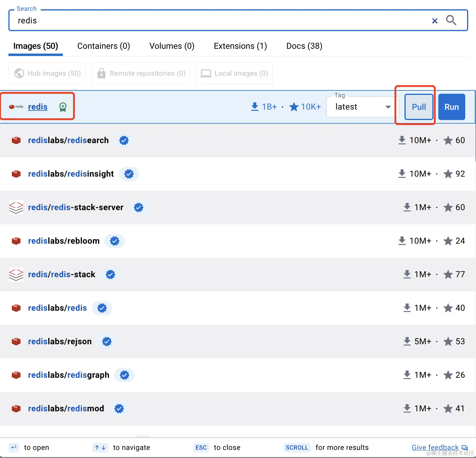Click the redislabs/redisinsight cube logo

click(16, 174)
